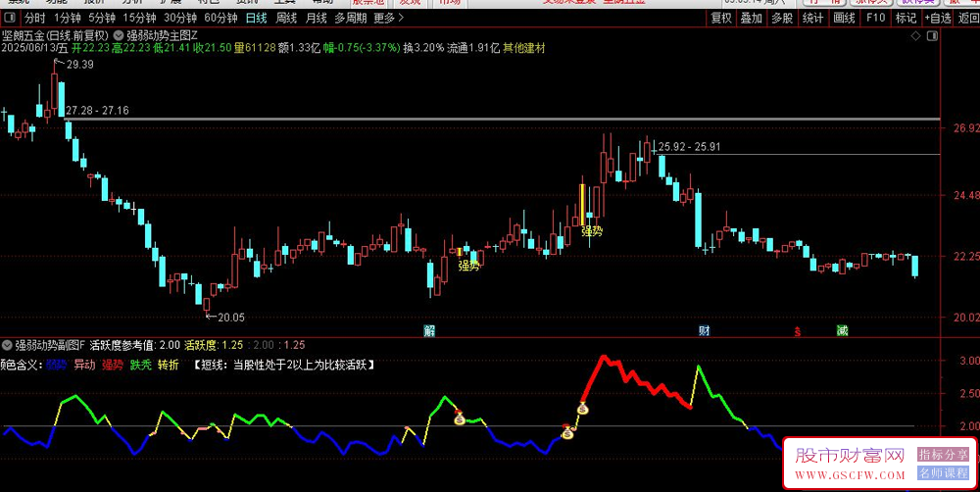Click the 其他建材 sector label

click(x=524, y=48)
